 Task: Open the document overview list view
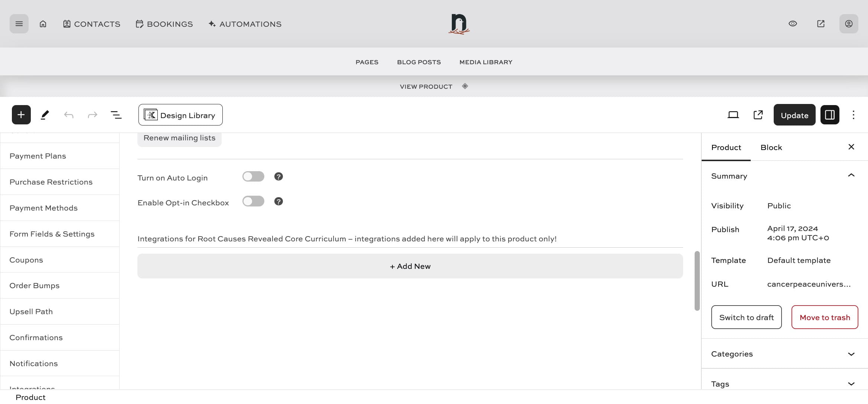(116, 115)
